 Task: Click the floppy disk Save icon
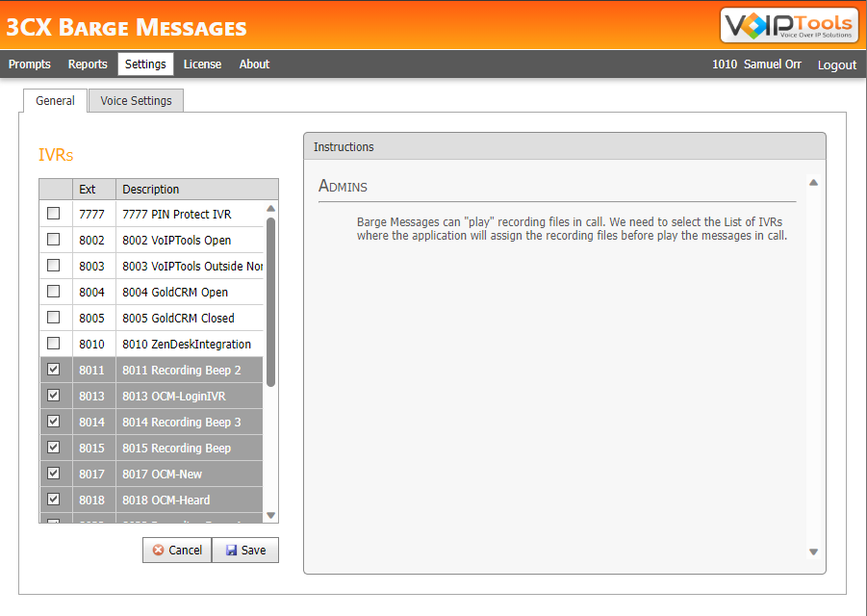tap(231, 550)
